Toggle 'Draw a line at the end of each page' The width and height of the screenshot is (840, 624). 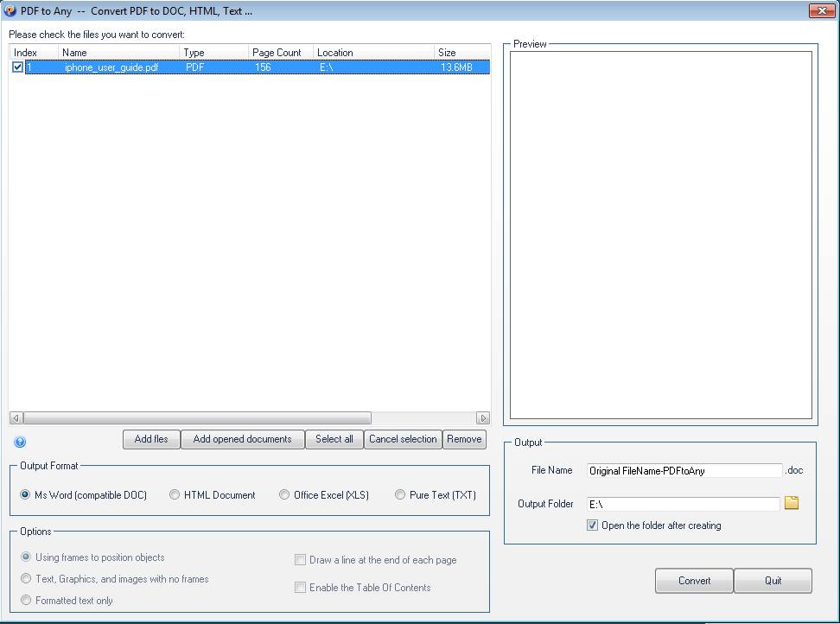coord(300,560)
